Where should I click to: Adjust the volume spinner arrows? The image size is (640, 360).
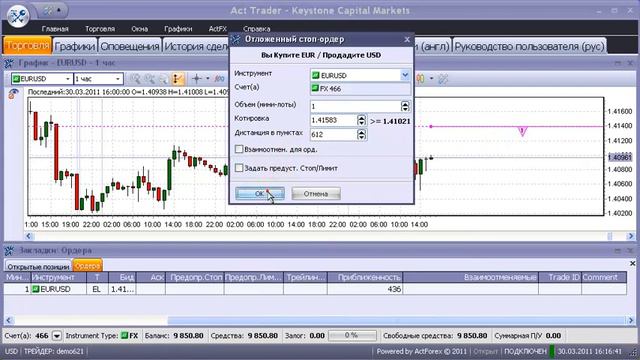click(x=405, y=107)
